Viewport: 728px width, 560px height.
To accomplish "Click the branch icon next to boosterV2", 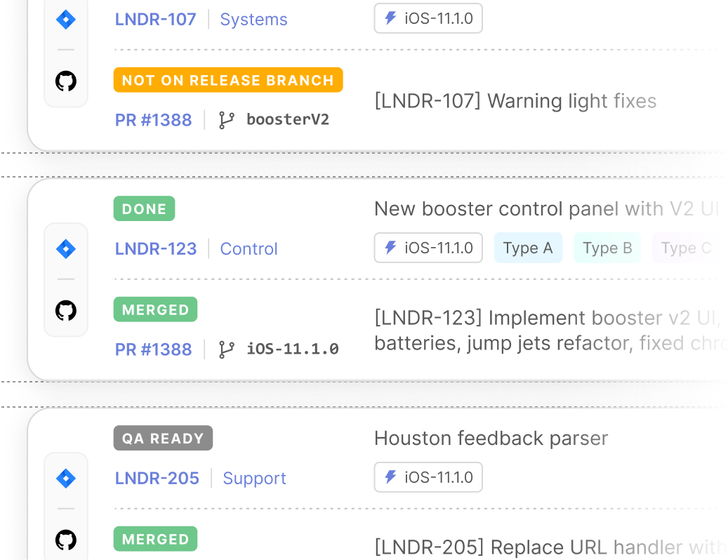I will point(226,120).
